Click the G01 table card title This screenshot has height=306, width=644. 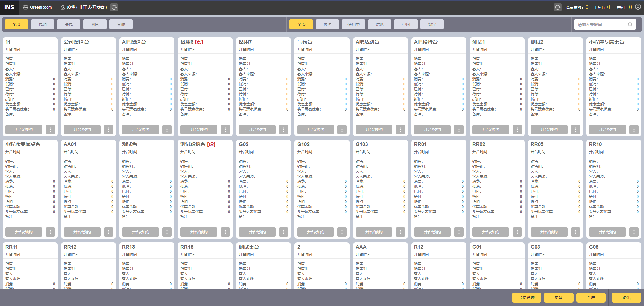(x=477, y=247)
